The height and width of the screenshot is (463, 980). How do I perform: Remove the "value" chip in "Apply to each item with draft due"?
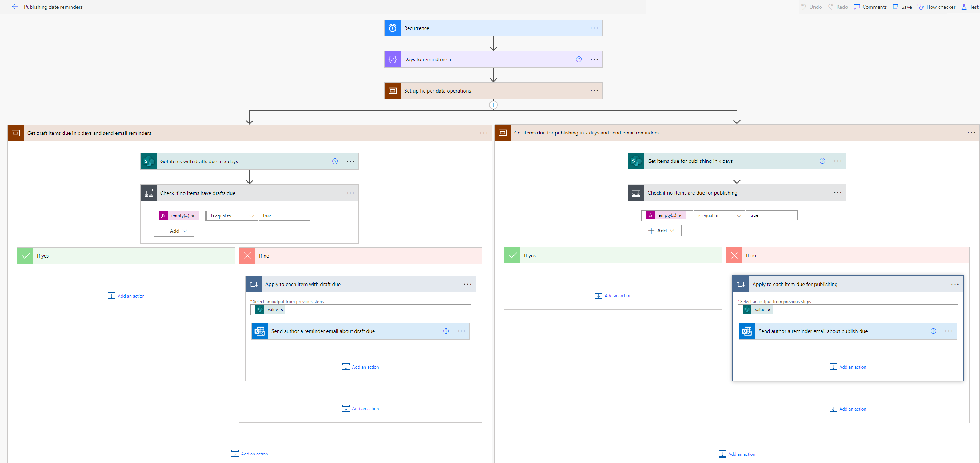(x=282, y=310)
